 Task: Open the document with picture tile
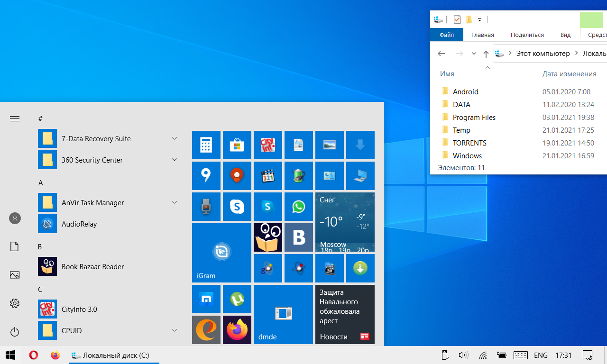(x=298, y=145)
